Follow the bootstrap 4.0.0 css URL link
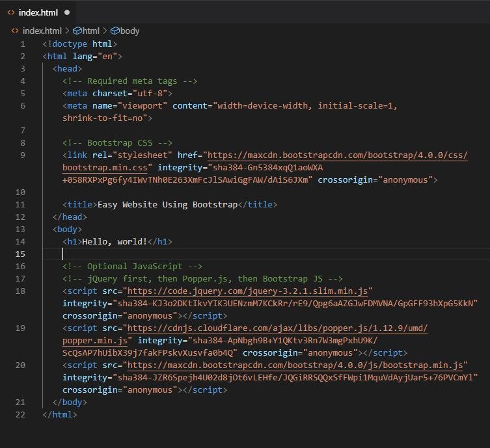This screenshot has width=490, height=448. coord(338,155)
